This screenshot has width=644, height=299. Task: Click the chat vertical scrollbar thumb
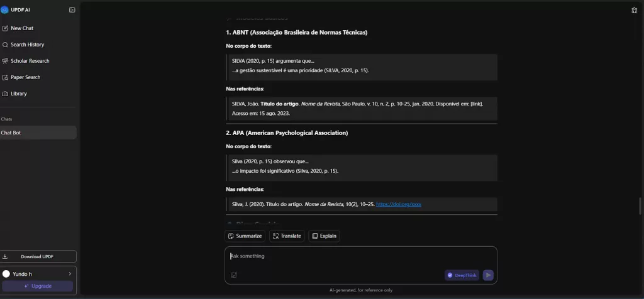coord(640,206)
